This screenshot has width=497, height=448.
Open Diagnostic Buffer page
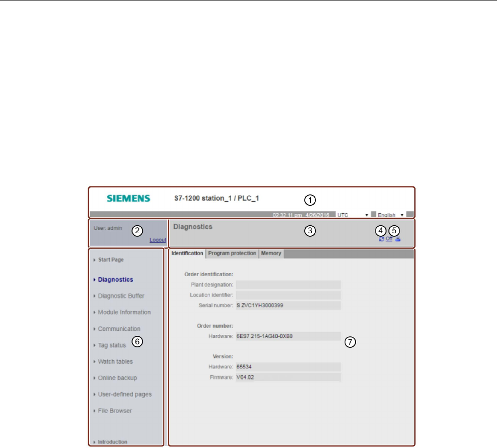point(121,296)
